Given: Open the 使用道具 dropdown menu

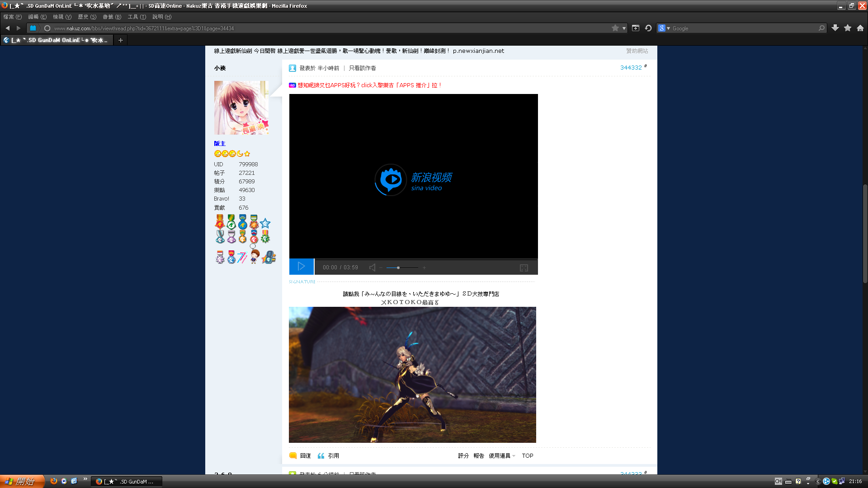Looking at the screenshot, I should [501, 455].
